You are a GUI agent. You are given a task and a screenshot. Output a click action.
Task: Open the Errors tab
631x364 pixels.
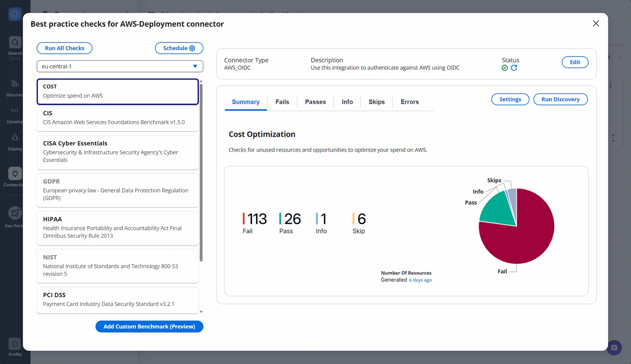tap(409, 102)
